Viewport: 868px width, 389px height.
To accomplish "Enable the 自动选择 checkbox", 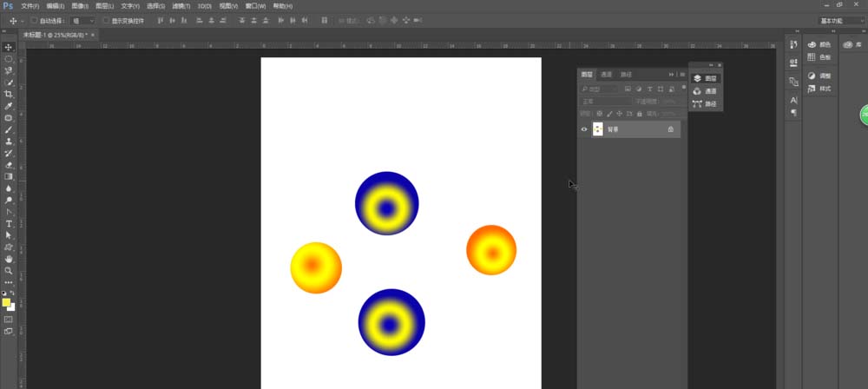I will (34, 20).
